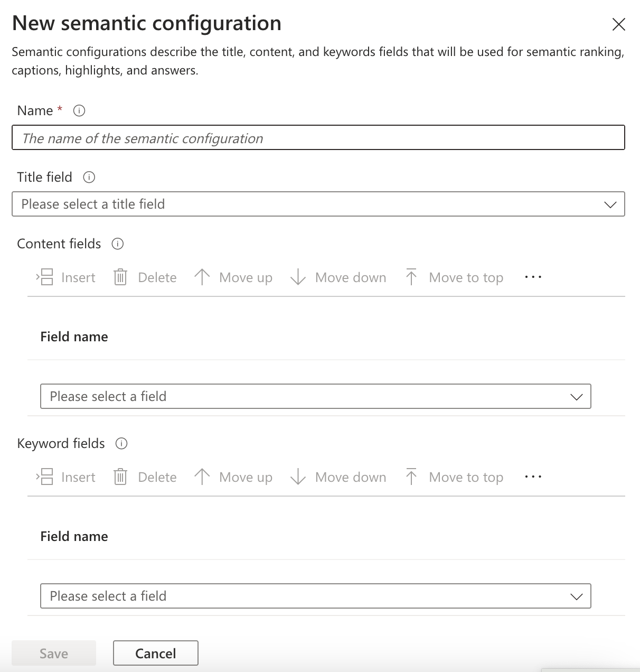Open more options ellipsis in Keyword fields
This screenshot has width=640, height=672.
click(x=533, y=477)
